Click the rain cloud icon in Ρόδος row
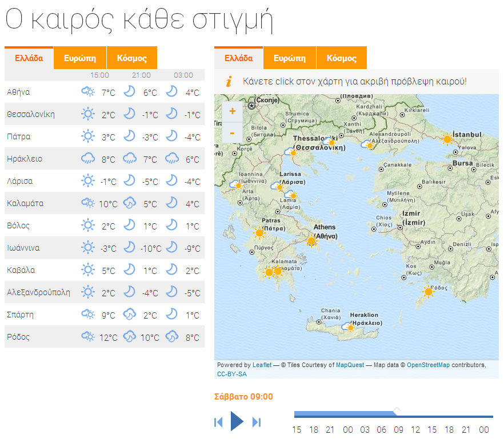This screenshot has width=504, height=443. pyautogui.click(x=130, y=337)
